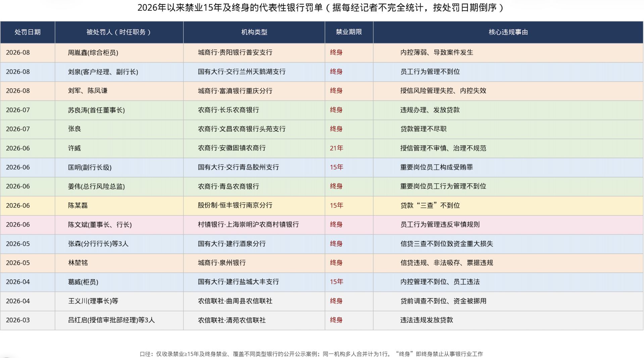Click the reason 贷款“三查”不到位
Image resolution: width=644 pixels, height=358 pixels.
point(430,205)
